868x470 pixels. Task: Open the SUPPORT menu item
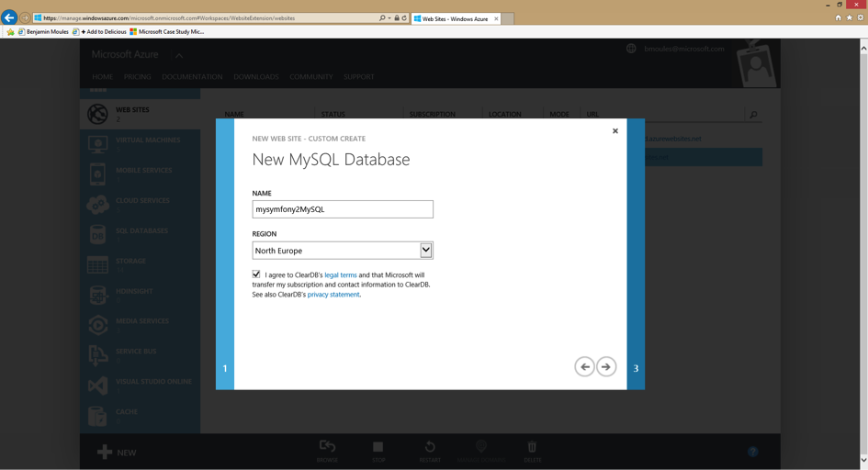point(359,77)
